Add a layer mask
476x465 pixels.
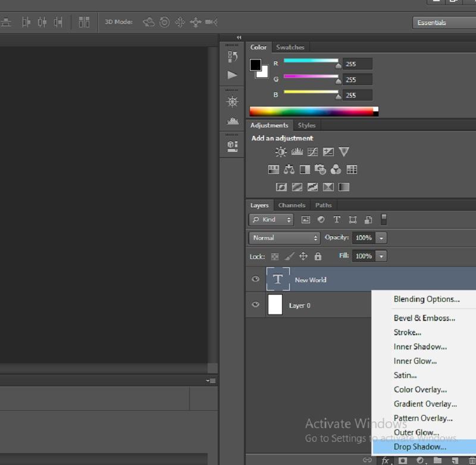402,460
